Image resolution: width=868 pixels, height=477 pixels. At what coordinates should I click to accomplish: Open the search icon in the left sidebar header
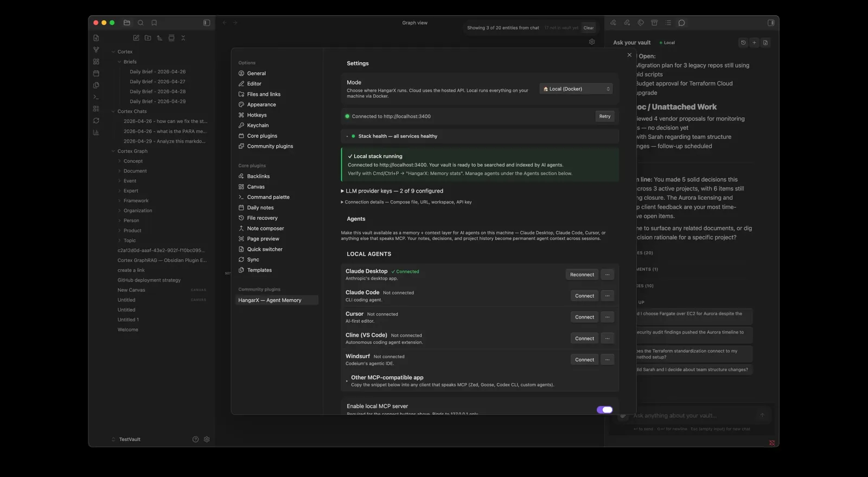pyautogui.click(x=141, y=23)
